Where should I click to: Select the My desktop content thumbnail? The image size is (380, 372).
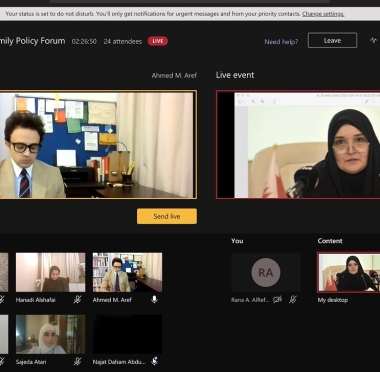click(349, 272)
